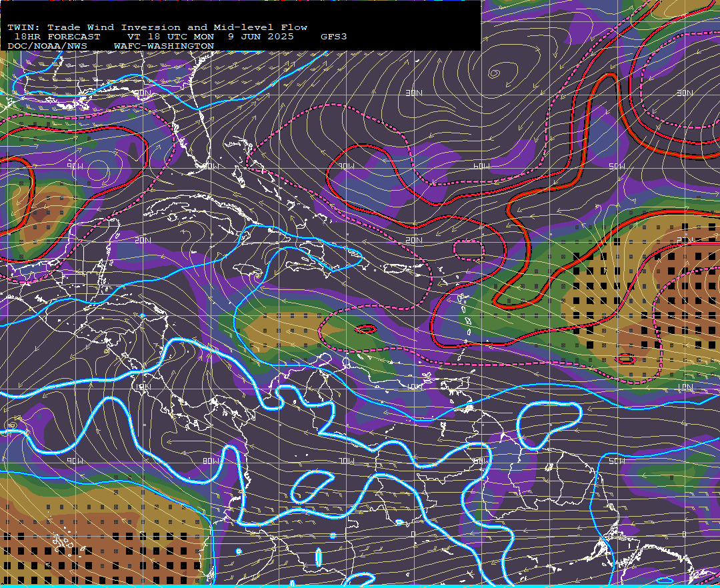Viewport: 720px width, 588px height.
Task: Click the 'WAFC-WASHINGTON' header text
Action: pyautogui.click(x=164, y=47)
